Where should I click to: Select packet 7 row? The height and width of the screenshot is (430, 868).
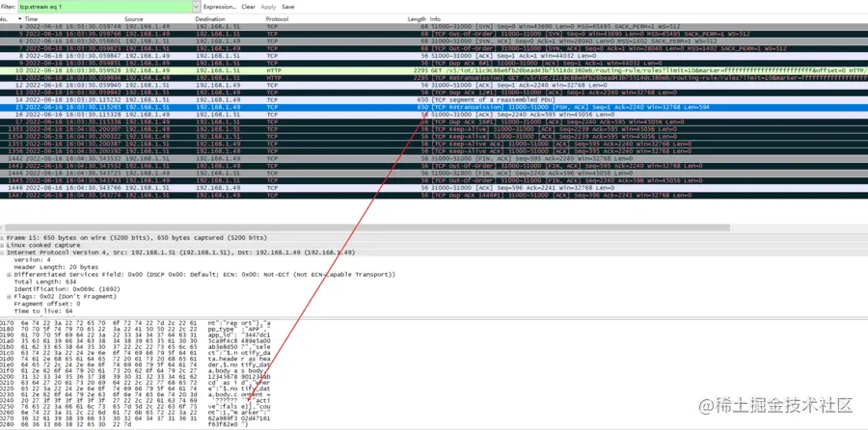(434, 49)
